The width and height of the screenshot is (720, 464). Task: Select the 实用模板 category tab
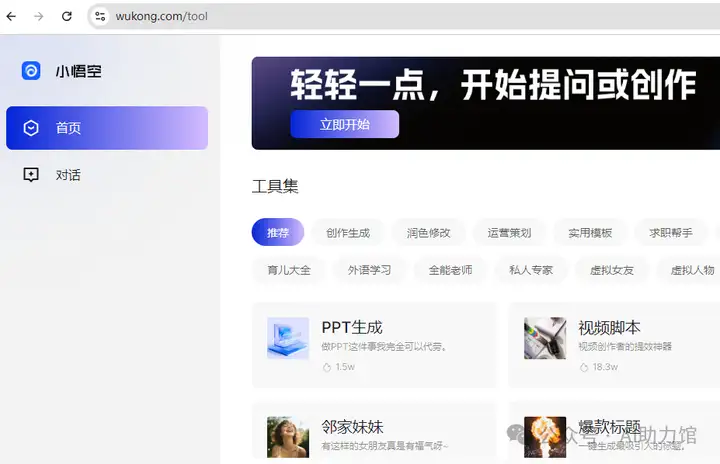click(590, 232)
